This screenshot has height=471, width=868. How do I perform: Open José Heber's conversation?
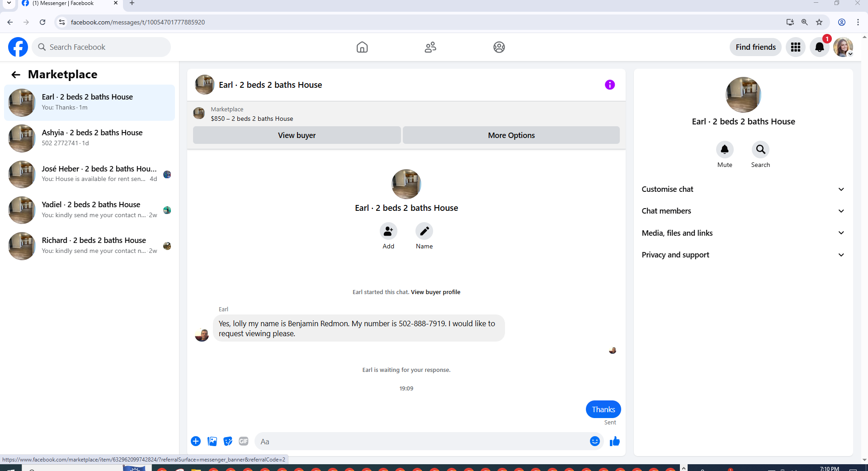coord(90,174)
